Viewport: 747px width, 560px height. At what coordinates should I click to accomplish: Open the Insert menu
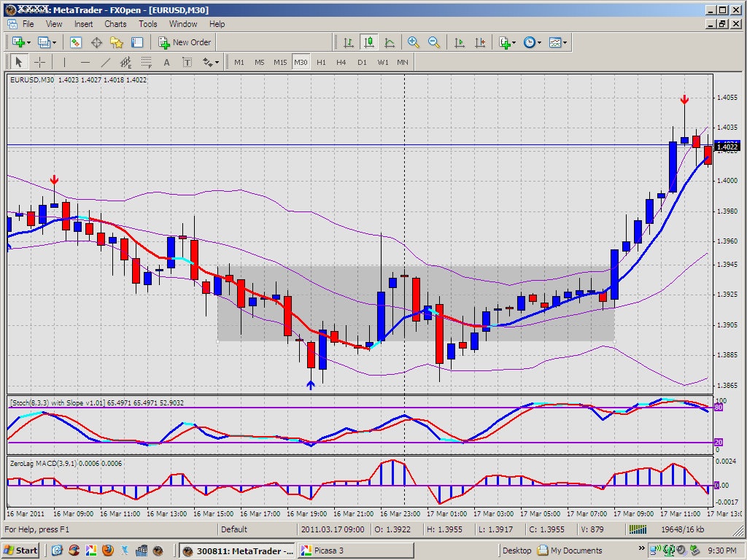point(83,24)
